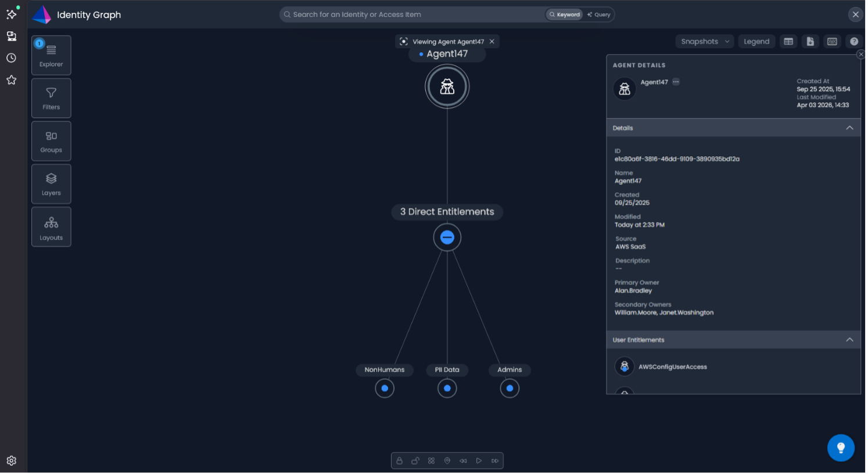Click the sparkle icon in left rail
868x475 pixels.
point(11,14)
